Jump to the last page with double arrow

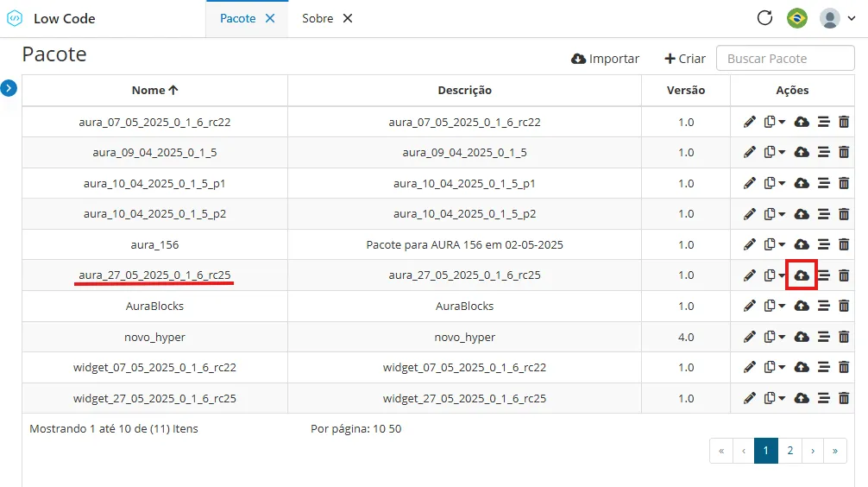point(835,451)
